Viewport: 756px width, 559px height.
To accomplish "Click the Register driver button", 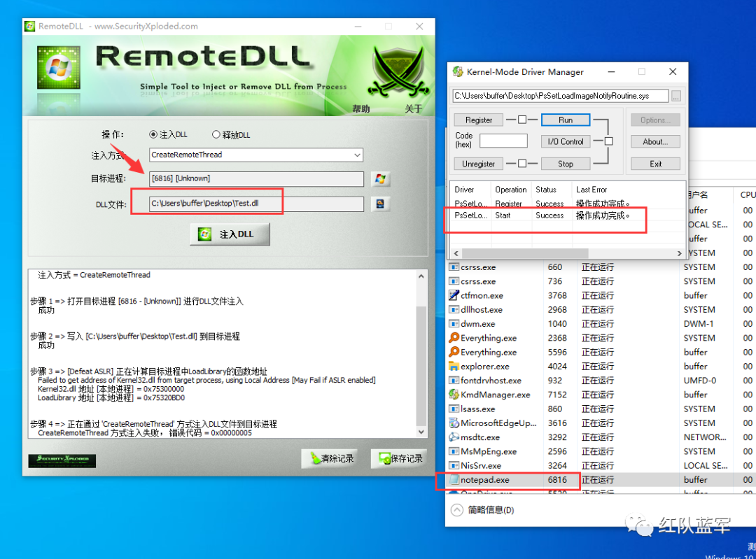I will [479, 120].
